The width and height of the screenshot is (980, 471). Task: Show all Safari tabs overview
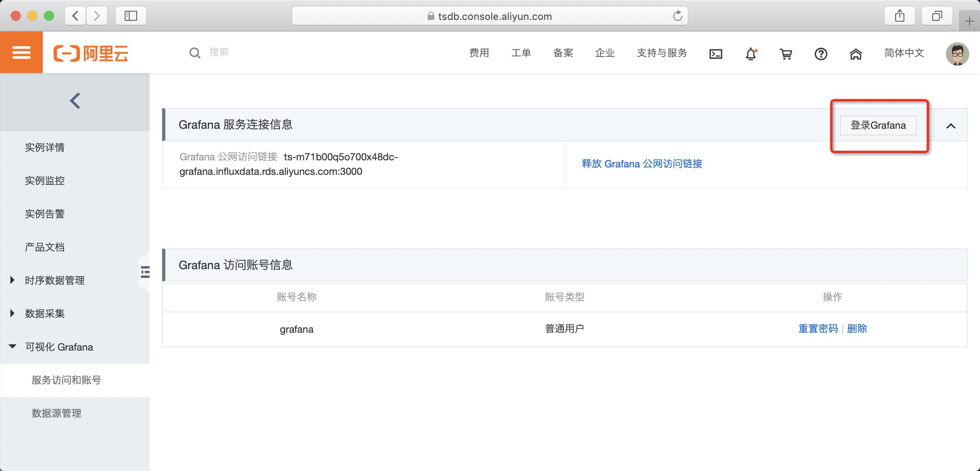tap(937, 16)
